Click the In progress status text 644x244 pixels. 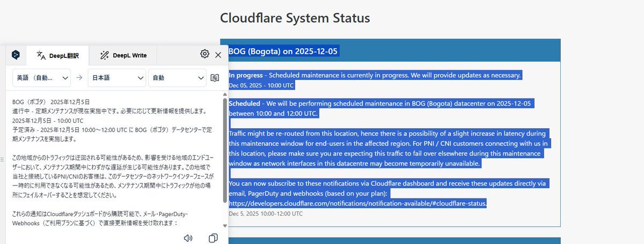[x=246, y=76]
